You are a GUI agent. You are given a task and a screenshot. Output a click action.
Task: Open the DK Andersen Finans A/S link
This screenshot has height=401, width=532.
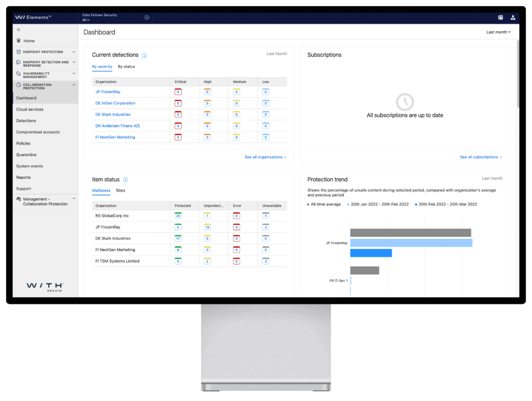117,126
